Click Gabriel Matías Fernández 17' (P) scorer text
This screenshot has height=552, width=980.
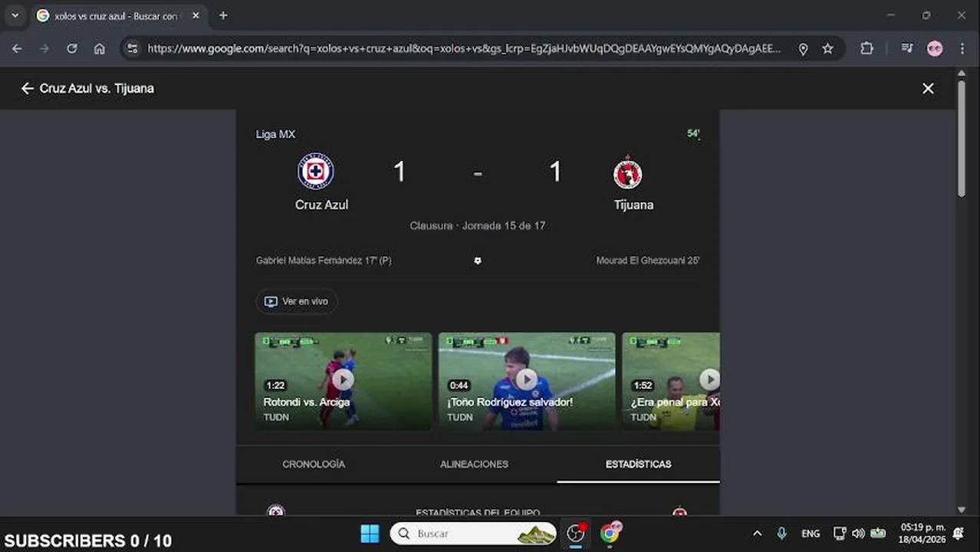pyautogui.click(x=324, y=261)
